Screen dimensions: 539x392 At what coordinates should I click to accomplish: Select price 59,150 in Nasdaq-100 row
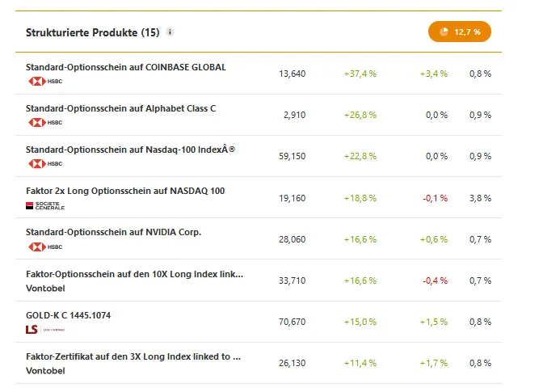293,156
